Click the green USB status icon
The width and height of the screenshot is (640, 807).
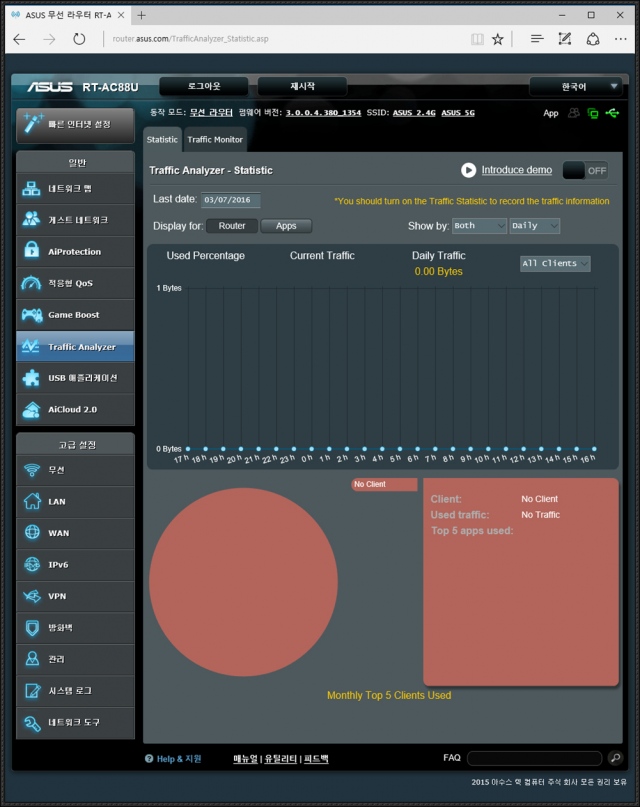pos(612,113)
